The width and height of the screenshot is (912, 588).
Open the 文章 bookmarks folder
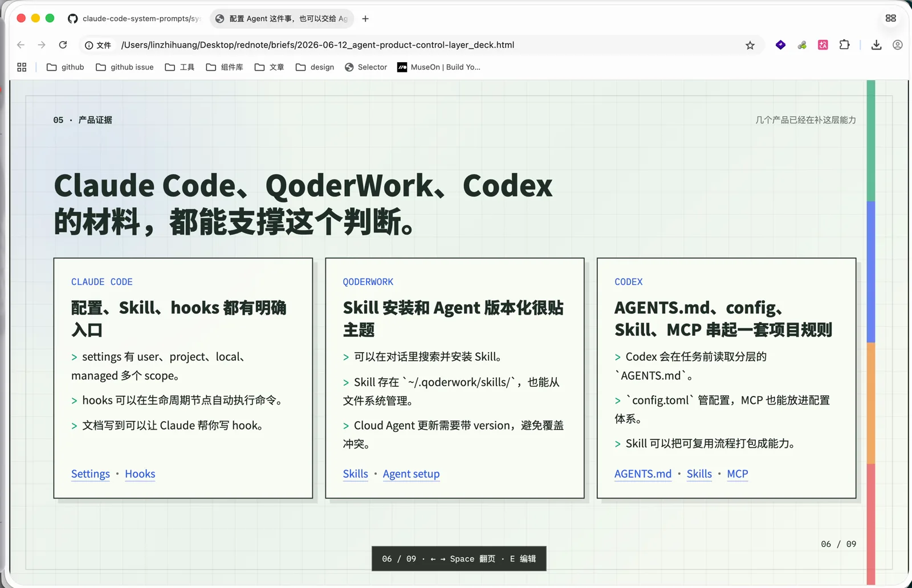[x=269, y=67]
